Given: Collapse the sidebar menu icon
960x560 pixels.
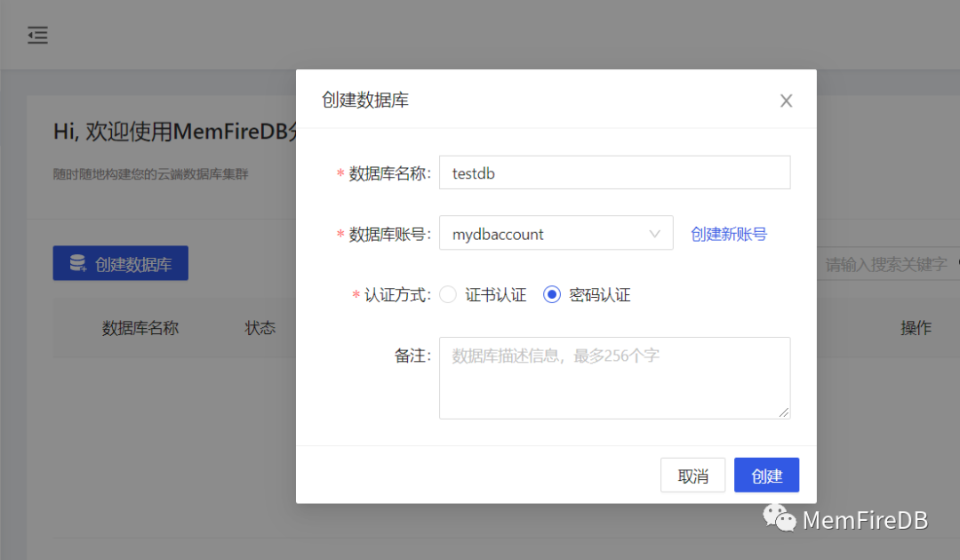Looking at the screenshot, I should click(x=37, y=36).
